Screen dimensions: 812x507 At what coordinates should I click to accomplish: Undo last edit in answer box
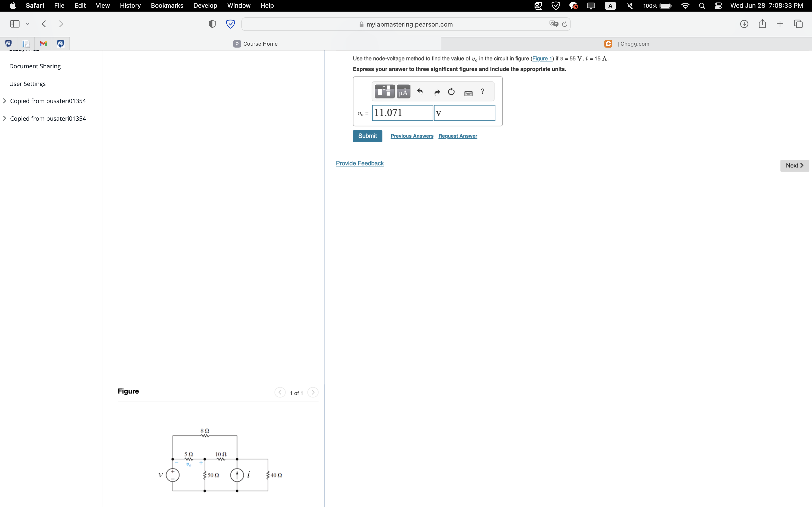click(x=420, y=91)
